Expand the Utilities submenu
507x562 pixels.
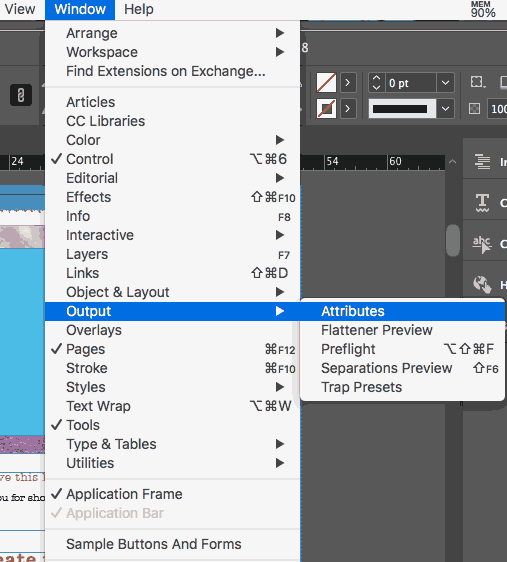tap(173, 463)
